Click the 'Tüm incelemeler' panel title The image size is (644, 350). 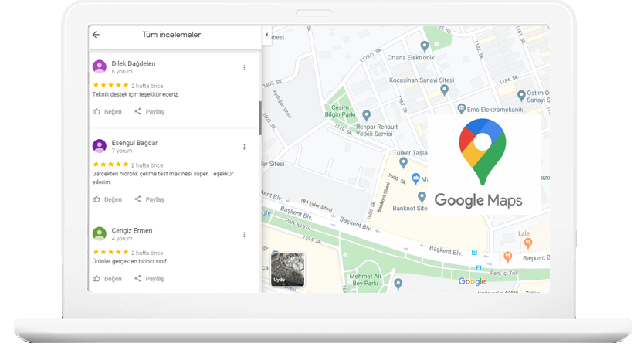pyautogui.click(x=171, y=35)
